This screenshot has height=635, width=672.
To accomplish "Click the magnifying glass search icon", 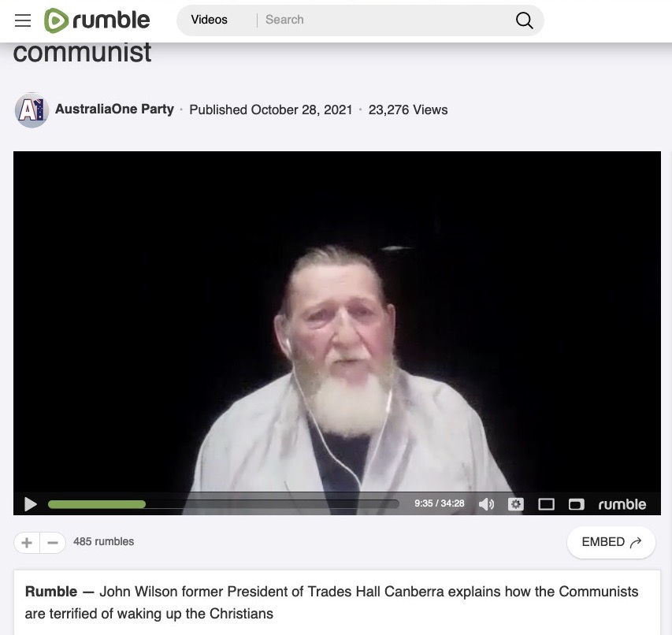I will [524, 20].
